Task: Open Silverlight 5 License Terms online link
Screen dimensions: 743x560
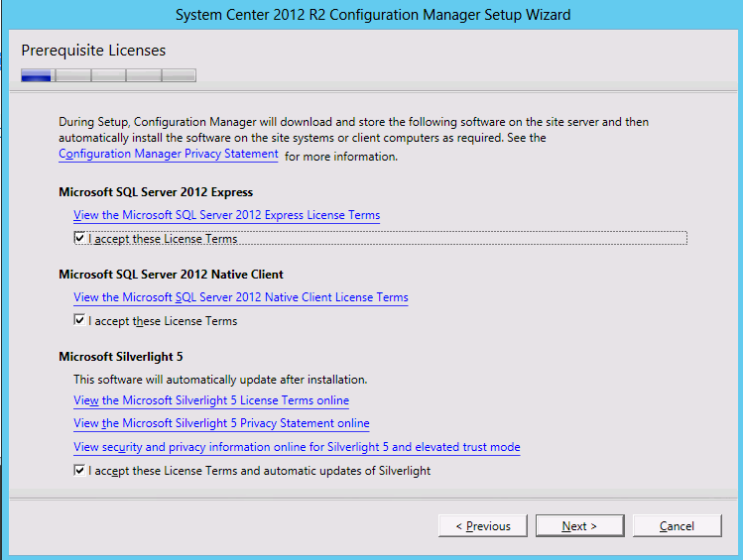Action: click(211, 400)
